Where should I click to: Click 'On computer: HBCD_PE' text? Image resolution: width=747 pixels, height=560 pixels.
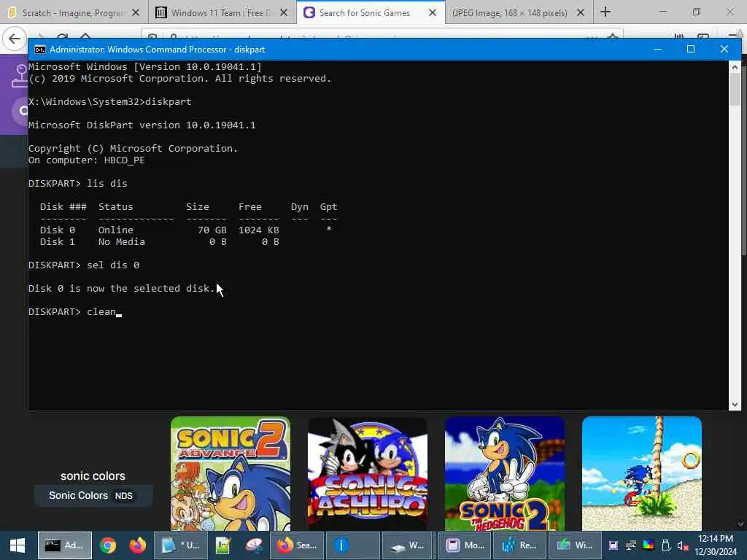(86, 160)
